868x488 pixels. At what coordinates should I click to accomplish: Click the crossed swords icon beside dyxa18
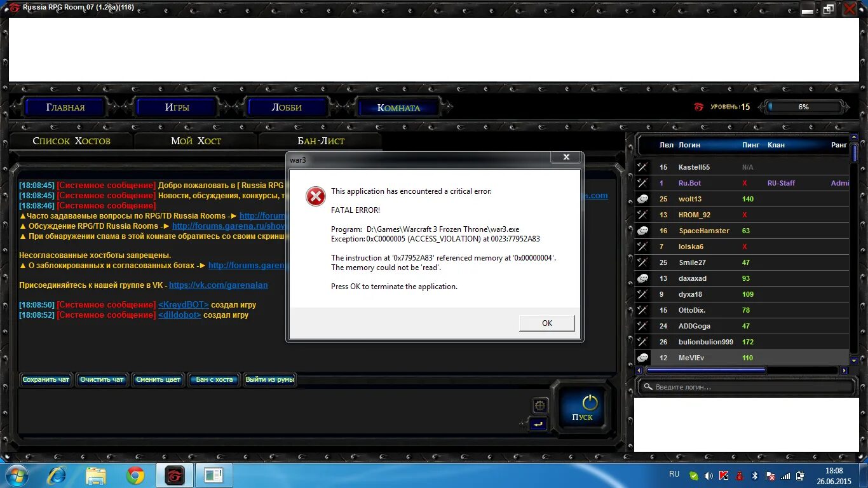[642, 294]
